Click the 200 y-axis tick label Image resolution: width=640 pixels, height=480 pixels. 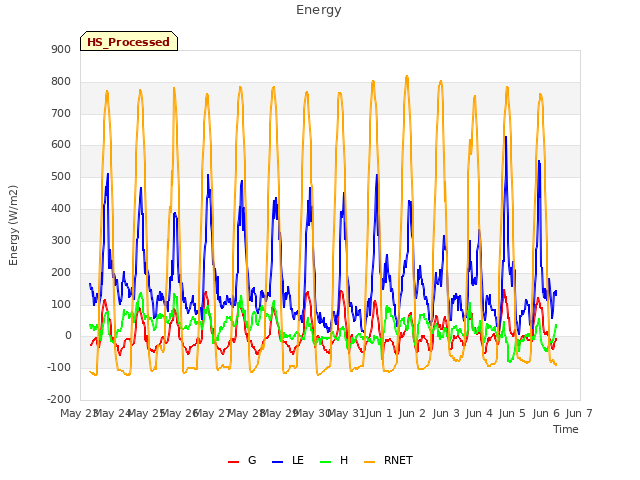point(61,272)
